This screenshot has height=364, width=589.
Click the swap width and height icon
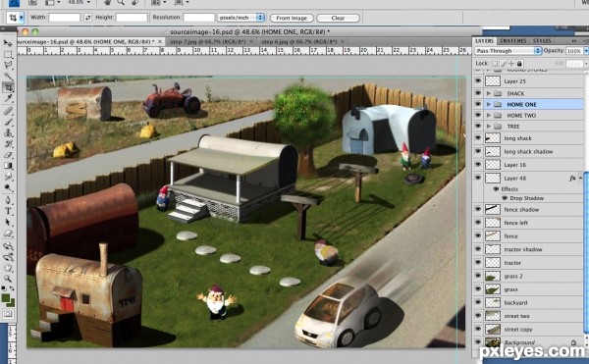coord(87,18)
